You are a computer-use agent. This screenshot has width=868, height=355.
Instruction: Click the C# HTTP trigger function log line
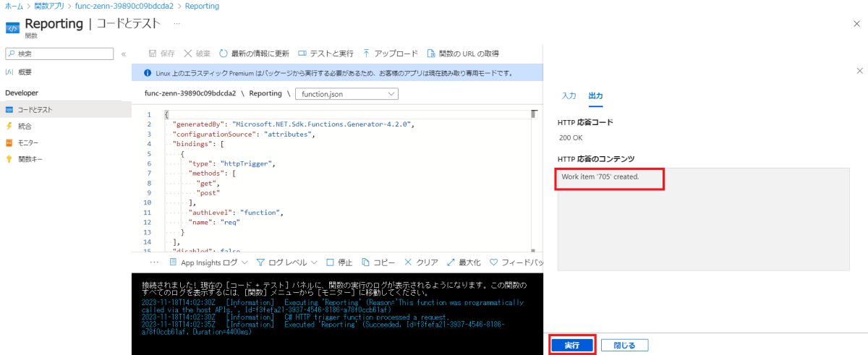[296, 317]
